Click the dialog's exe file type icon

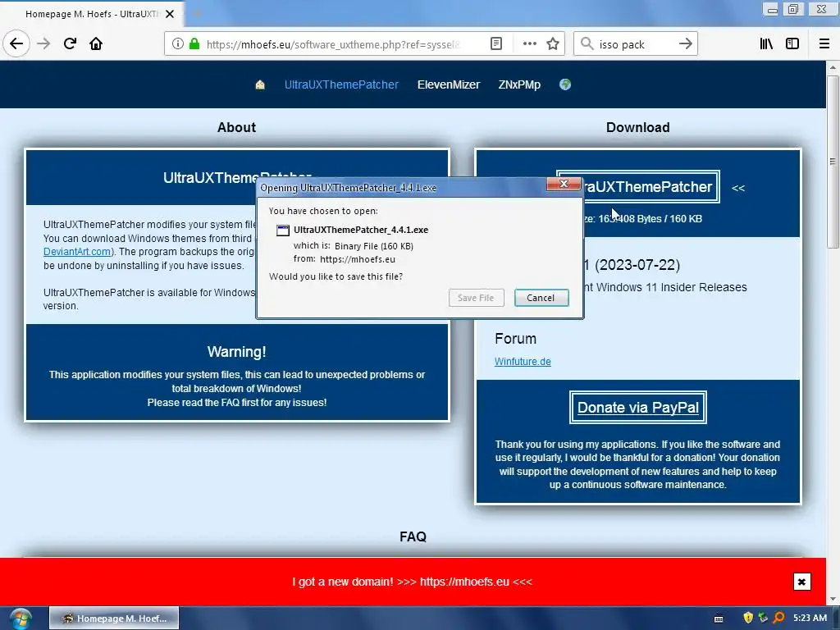point(282,231)
